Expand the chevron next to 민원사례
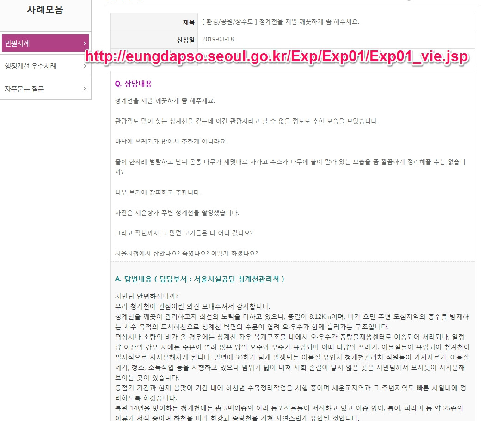The image size is (504, 421). point(85,42)
